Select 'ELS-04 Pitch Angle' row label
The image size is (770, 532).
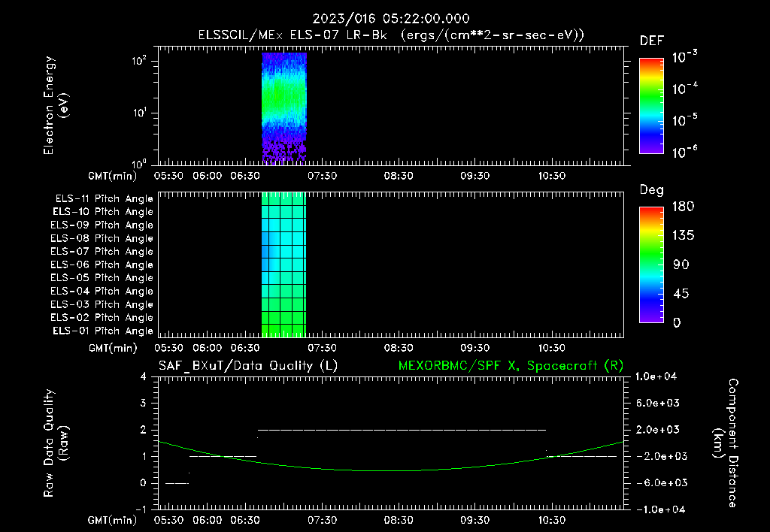[102, 292]
